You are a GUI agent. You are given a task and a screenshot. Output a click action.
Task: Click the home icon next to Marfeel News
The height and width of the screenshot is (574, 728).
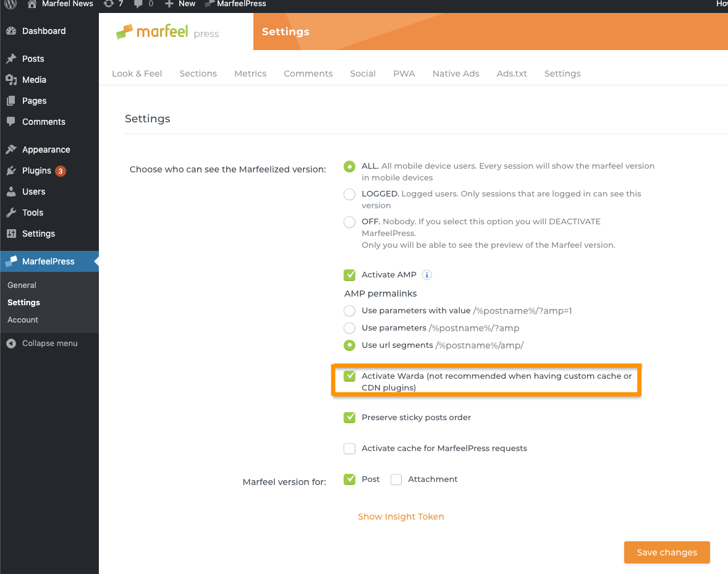click(x=32, y=4)
